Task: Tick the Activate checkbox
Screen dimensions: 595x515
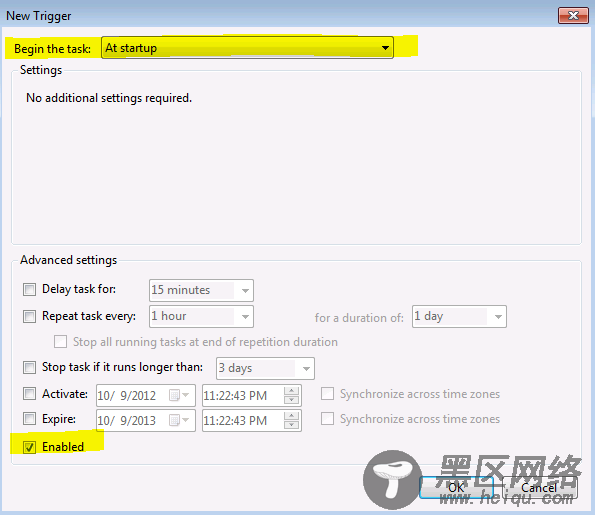Action: [29, 394]
